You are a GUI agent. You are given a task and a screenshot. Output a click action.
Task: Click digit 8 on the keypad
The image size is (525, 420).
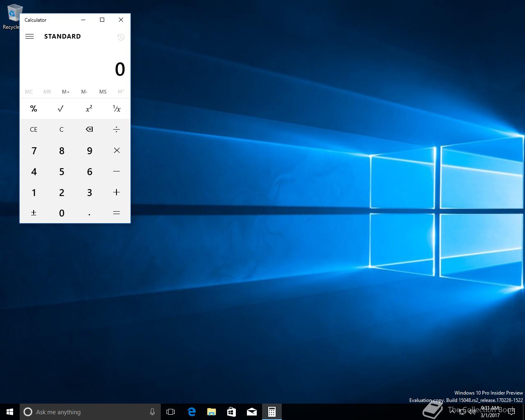tap(62, 151)
